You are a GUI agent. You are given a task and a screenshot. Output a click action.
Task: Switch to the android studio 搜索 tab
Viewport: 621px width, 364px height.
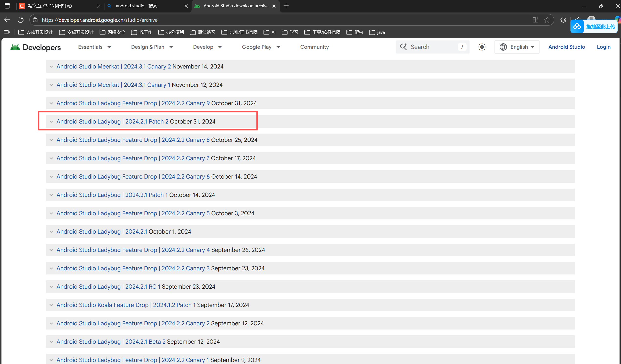tap(147, 6)
